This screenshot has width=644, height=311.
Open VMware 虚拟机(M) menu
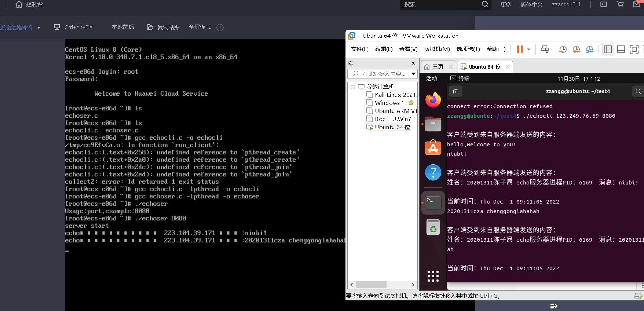coord(437,49)
